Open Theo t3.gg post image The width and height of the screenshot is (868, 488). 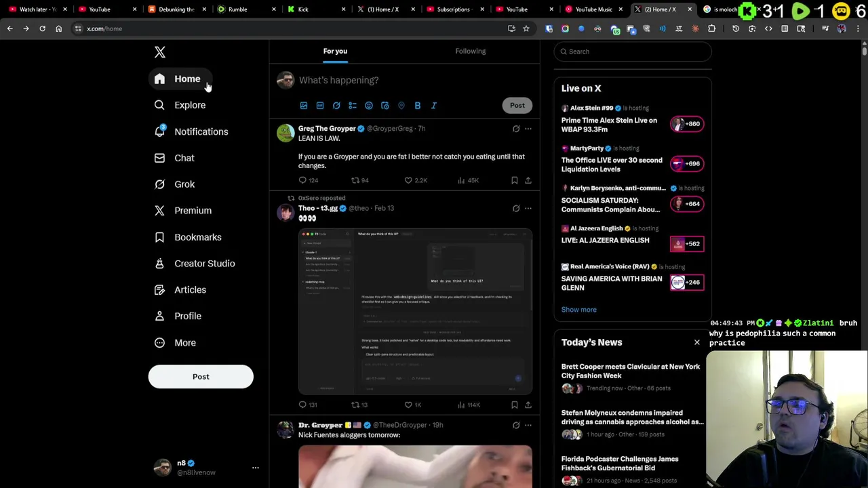pyautogui.click(x=415, y=312)
